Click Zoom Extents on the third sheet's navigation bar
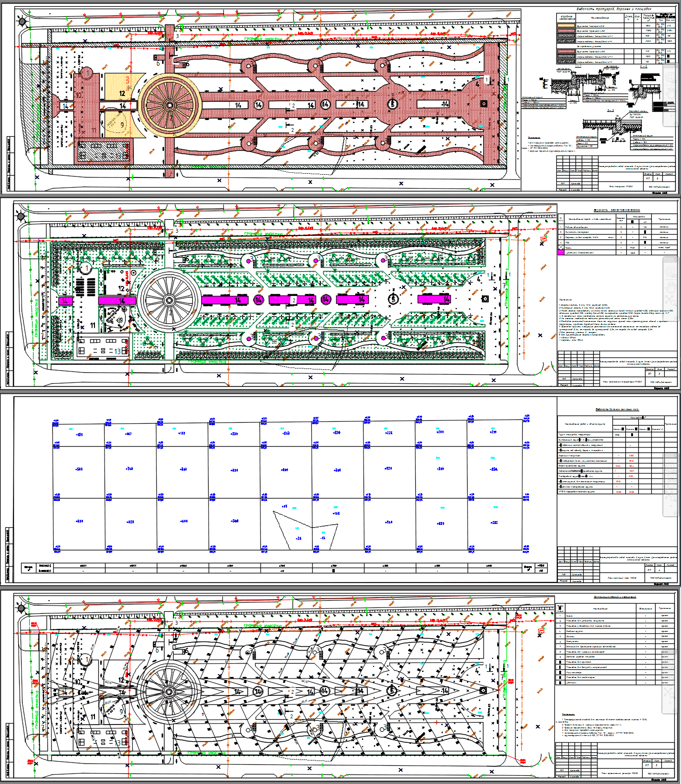This screenshot has height=784, width=681. click(x=671, y=496)
